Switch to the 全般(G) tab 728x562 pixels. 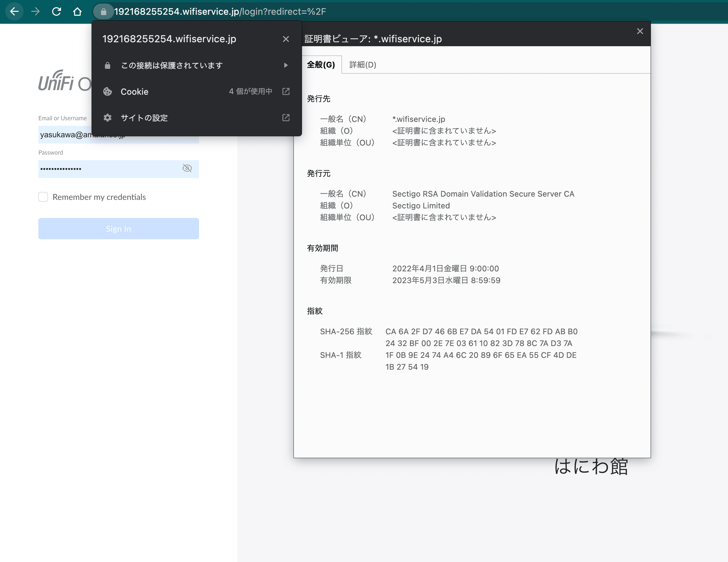coord(321,65)
